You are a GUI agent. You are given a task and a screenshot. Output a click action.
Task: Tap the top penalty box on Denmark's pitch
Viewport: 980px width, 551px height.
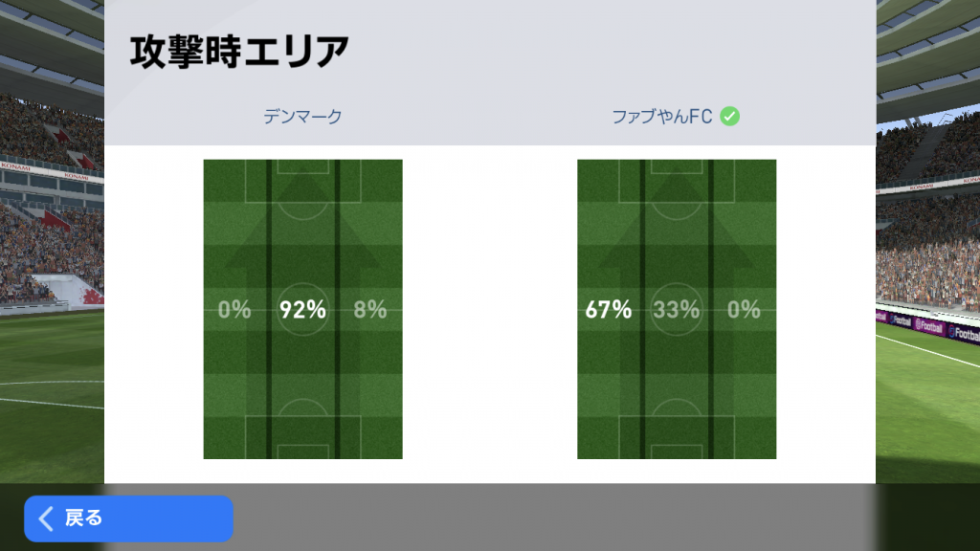click(x=302, y=181)
